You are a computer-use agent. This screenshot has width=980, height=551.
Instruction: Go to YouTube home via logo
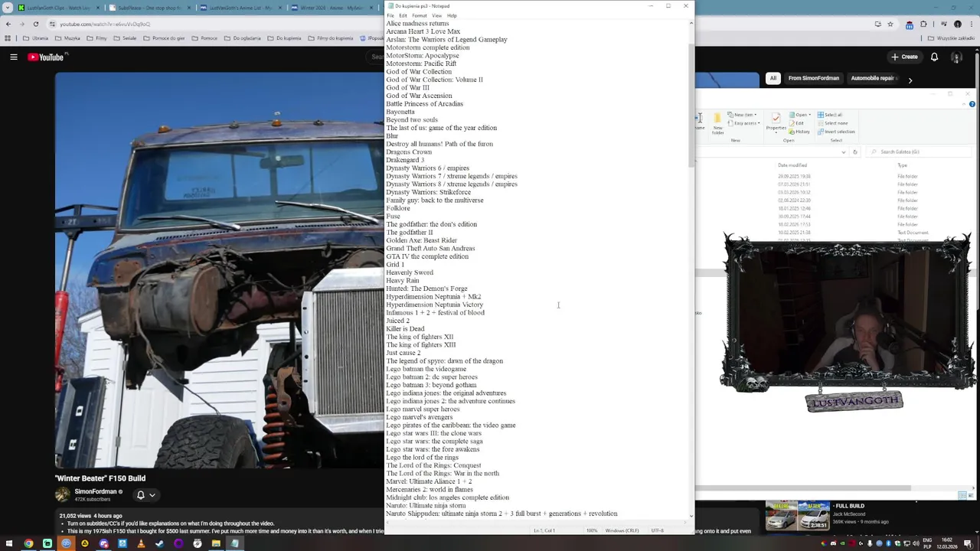(x=46, y=57)
